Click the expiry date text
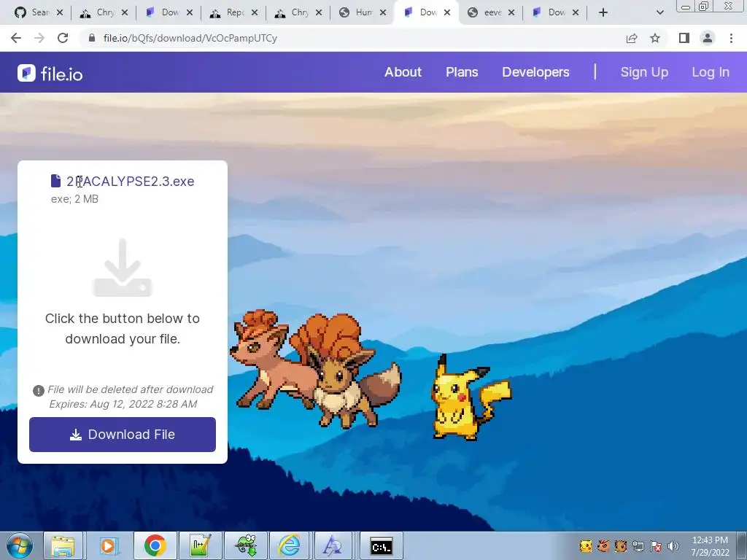Screen dimensions: 747x560 pyautogui.click(x=123, y=404)
